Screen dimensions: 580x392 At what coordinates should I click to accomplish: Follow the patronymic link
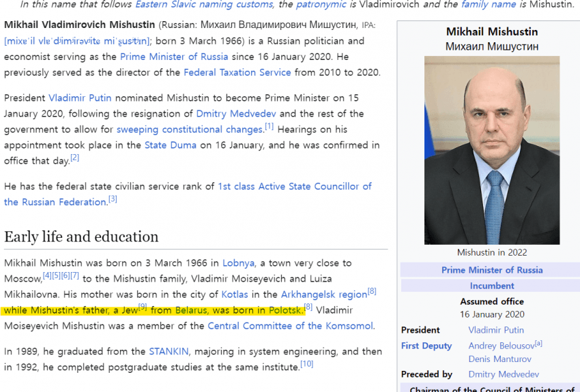(x=321, y=5)
